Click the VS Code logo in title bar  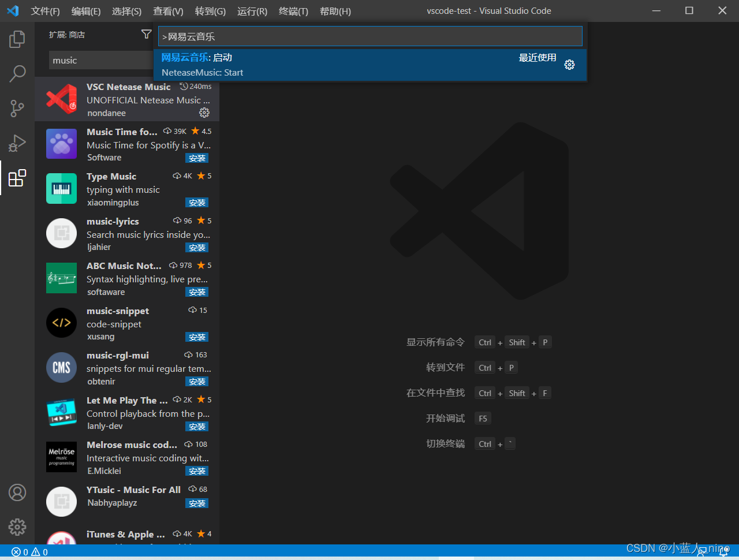(x=13, y=11)
